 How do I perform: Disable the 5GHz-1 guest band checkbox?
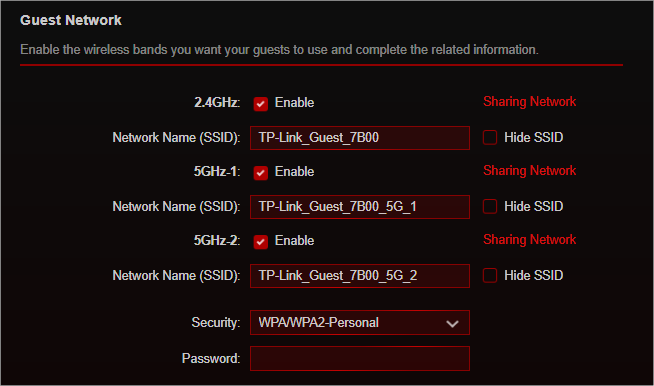[261, 172]
